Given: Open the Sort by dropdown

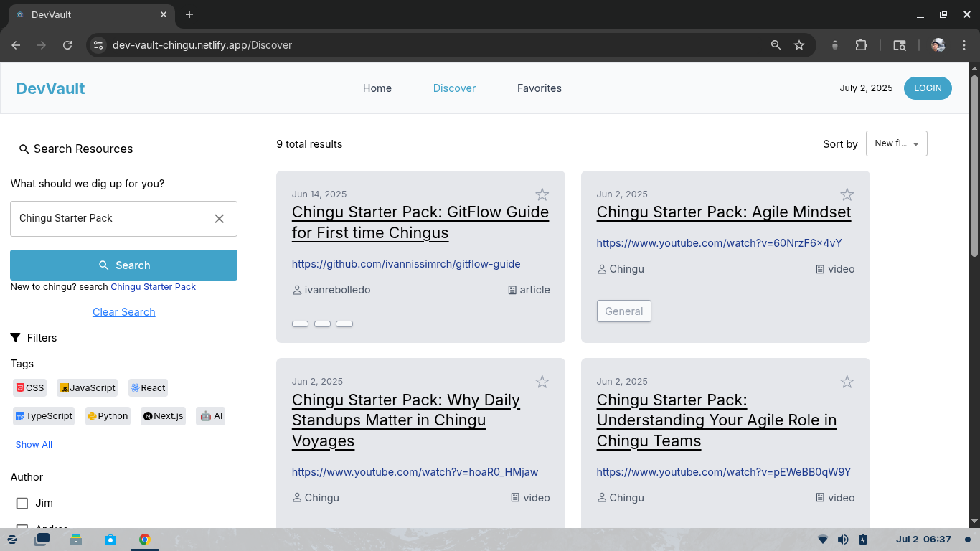Looking at the screenshot, I should [897, 143].
